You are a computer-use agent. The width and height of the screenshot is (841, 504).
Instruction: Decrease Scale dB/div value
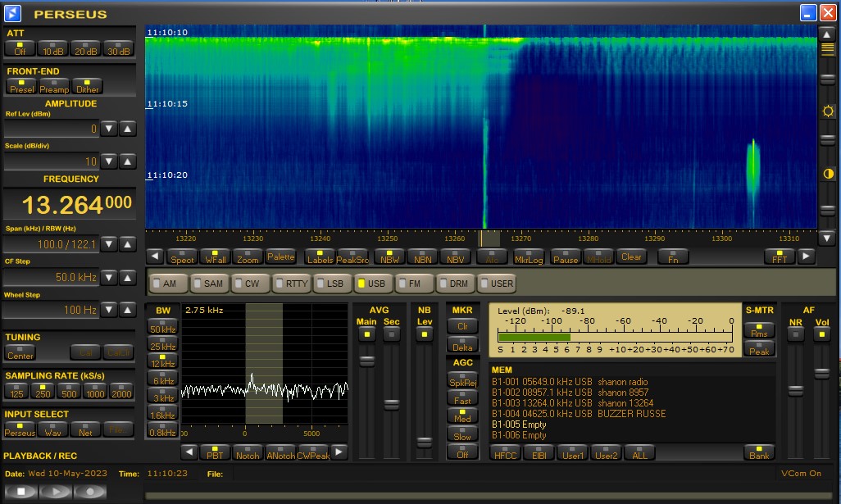(x=109, y=161)
